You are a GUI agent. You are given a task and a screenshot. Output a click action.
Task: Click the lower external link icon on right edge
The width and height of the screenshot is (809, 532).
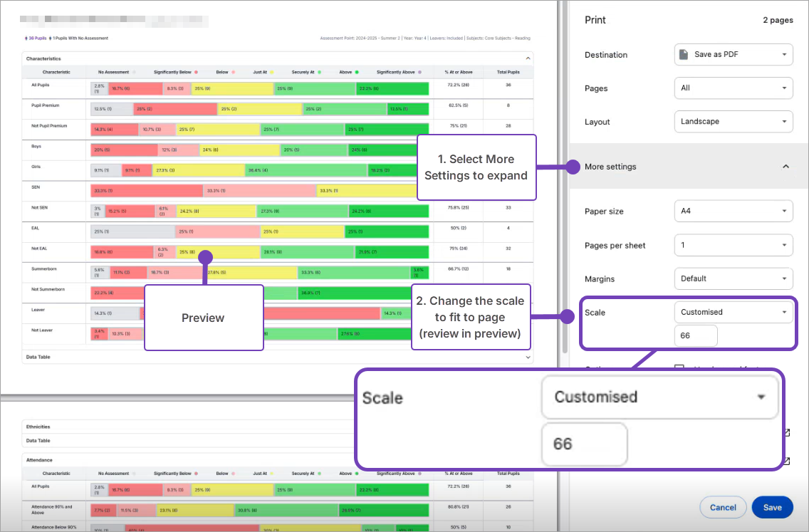pos(787,461)
